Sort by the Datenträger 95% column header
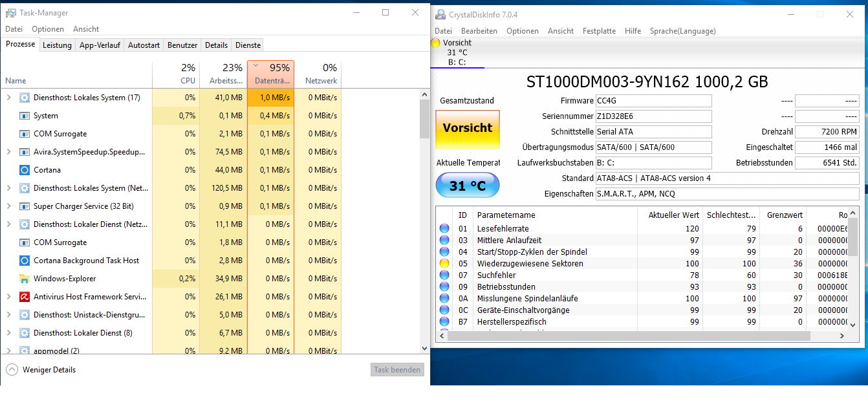The width and height of the screenshot is (868, 419). point(270,74)
